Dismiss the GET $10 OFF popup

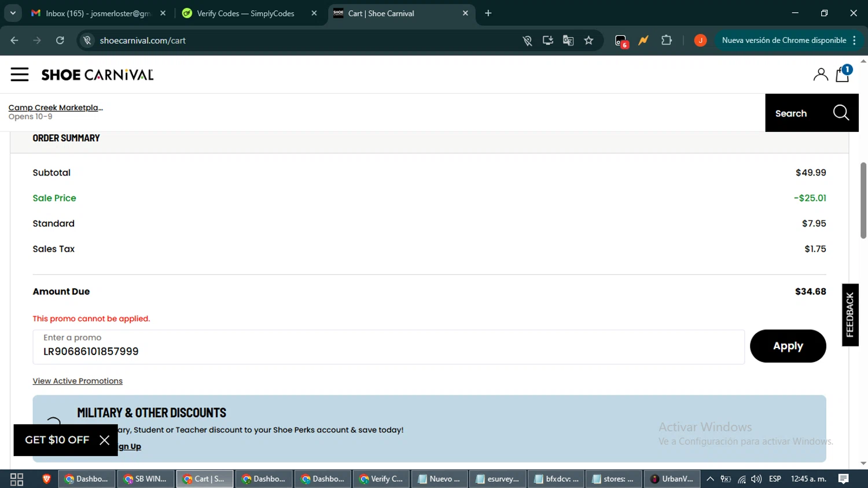point(105,440)
